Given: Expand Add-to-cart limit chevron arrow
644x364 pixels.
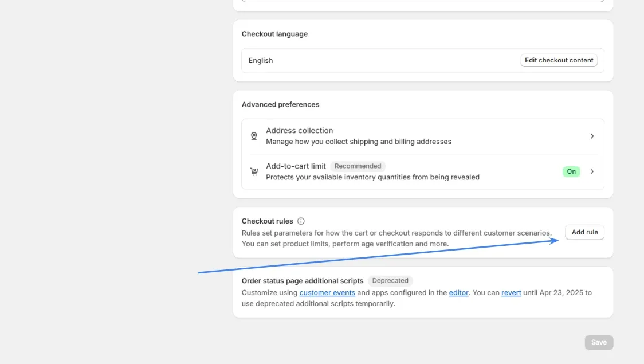Looking at the screenshot, I should [x=592, y=171].
